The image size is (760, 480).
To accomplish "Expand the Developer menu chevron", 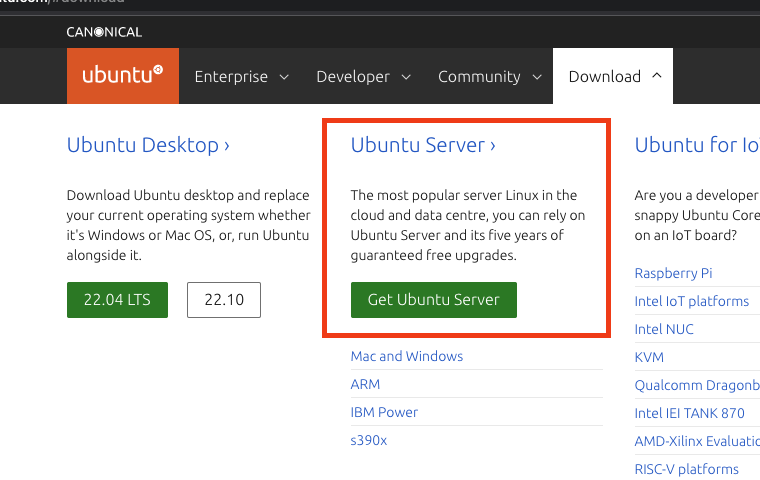I will click(406, 77).
